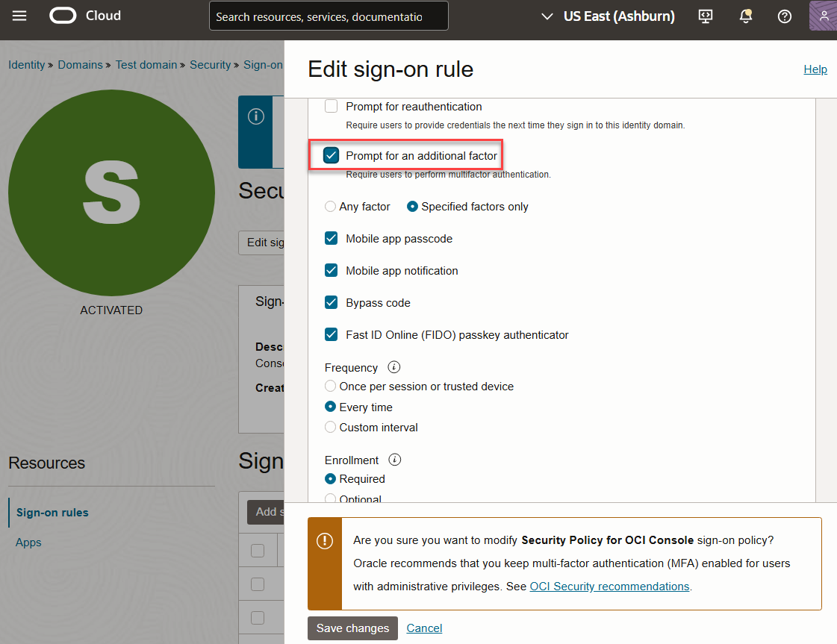
Task: Check Prompt for reauthentication
Action: (331, 106)
